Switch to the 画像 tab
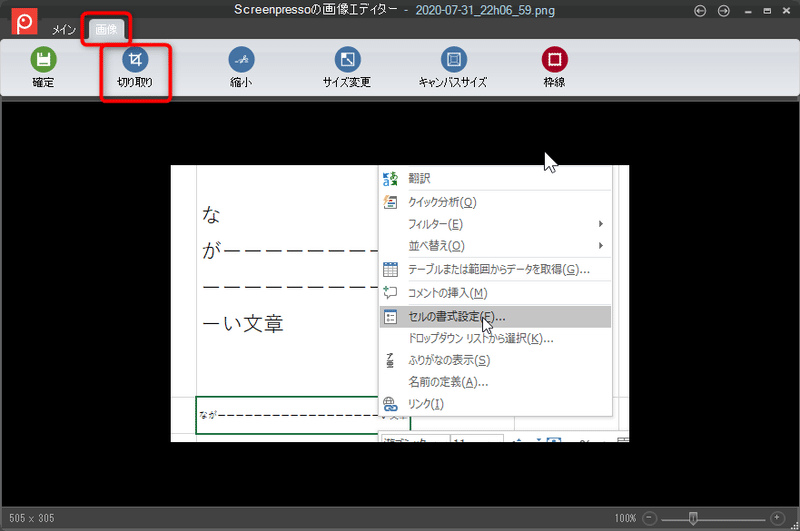800x531 pixels. coord(106,29)
